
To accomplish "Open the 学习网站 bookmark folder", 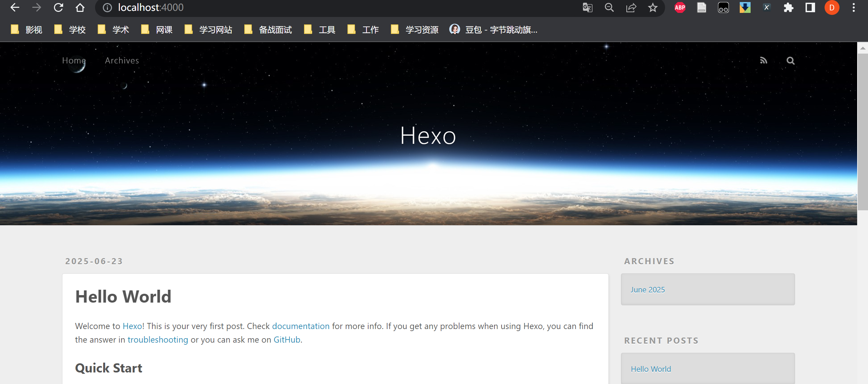I will 208,30.
